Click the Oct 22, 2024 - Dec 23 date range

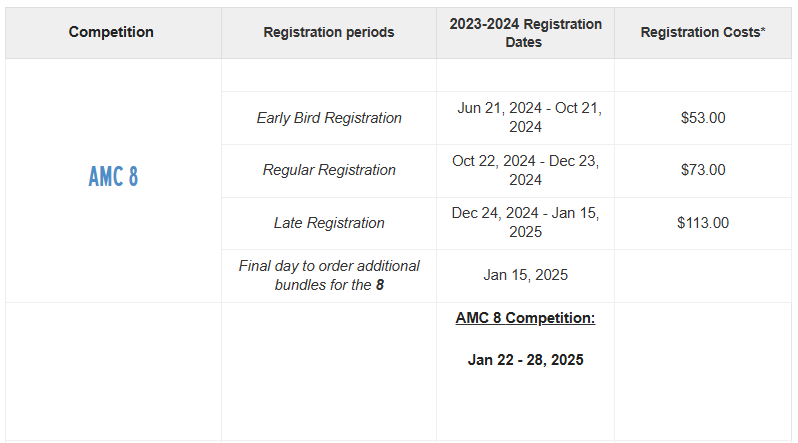(525, 170)
